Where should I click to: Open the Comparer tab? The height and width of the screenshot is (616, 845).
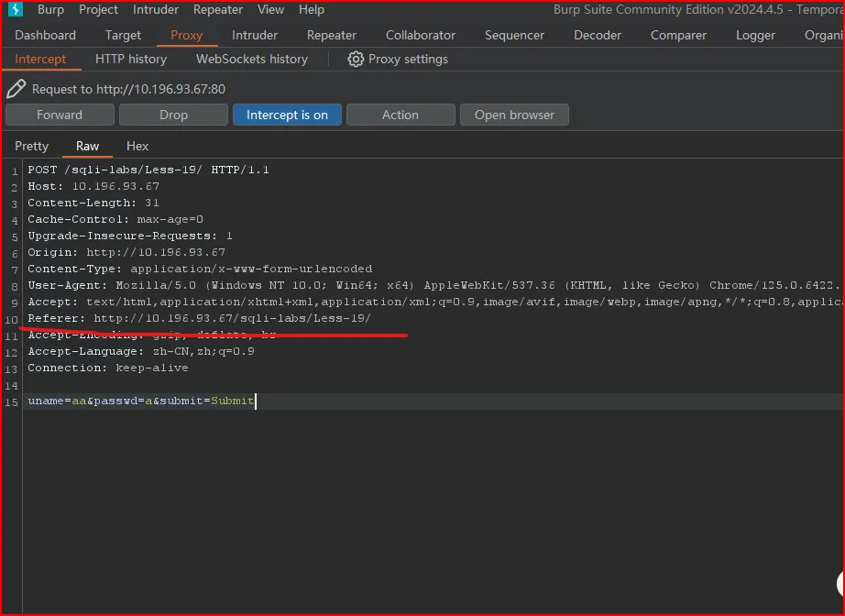678,35
